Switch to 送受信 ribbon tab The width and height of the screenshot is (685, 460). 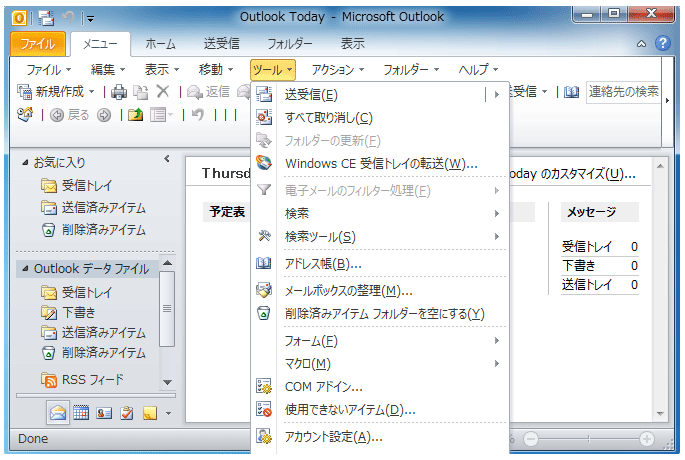pyautogui.click(x=221, y=44)
